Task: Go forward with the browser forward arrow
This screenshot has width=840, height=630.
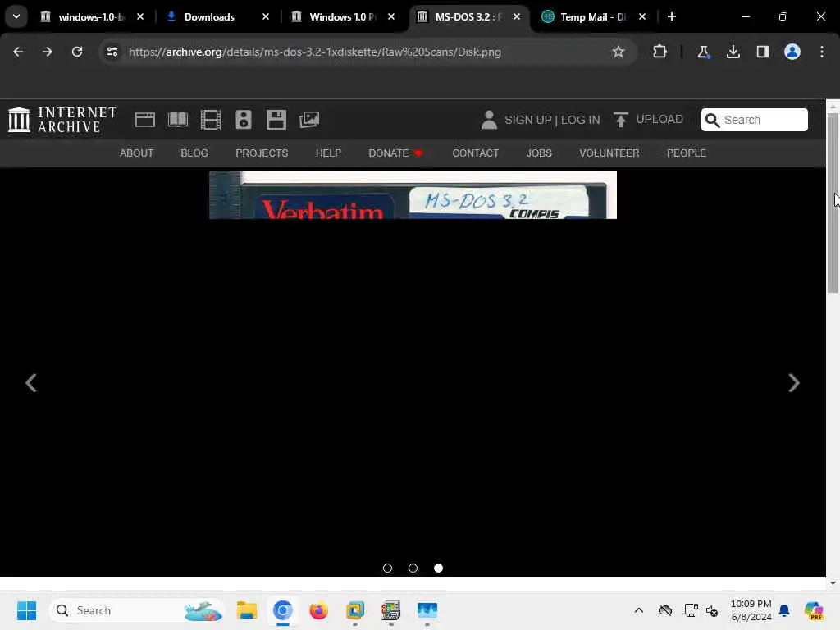Action: click(x=47, y=52)
